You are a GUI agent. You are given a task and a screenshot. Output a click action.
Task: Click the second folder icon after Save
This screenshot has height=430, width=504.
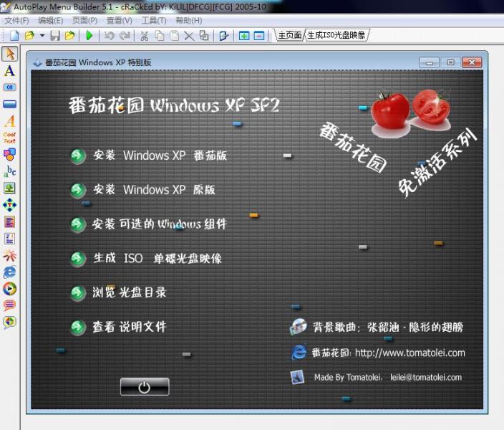69,35
